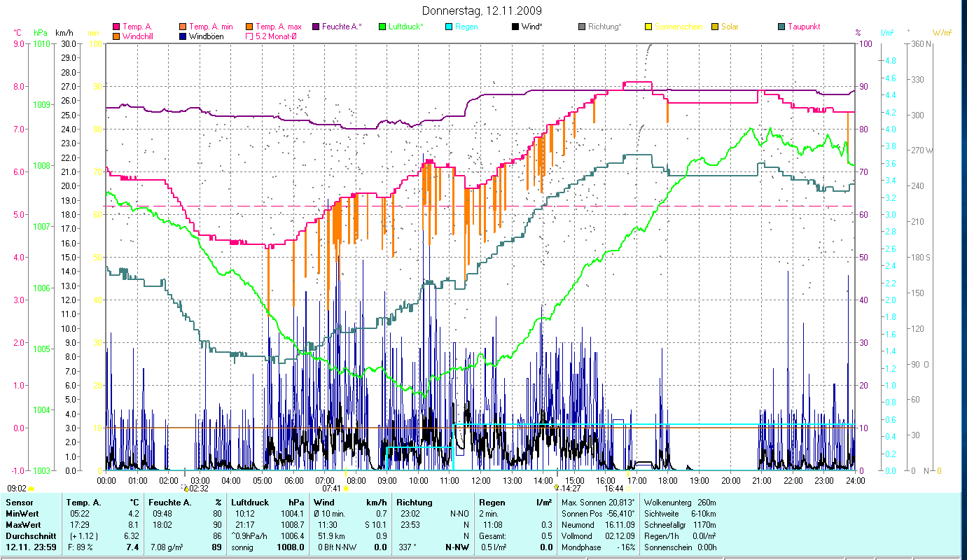This screenshot has height=560, width=967.
Task: Click the 12:00 label on the time axis
Action: 481,480
